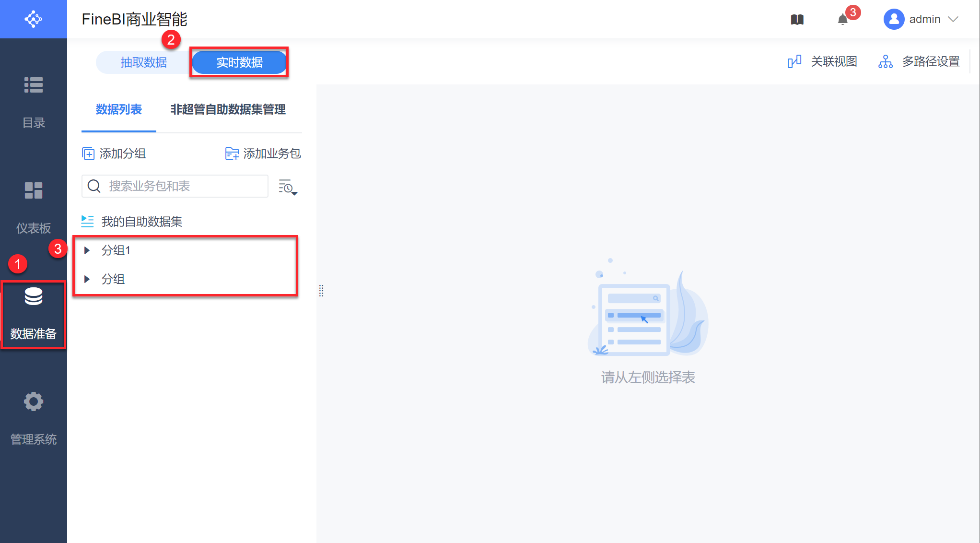
Task: Expand the 分组1 tree node
Action: point(87,250)
